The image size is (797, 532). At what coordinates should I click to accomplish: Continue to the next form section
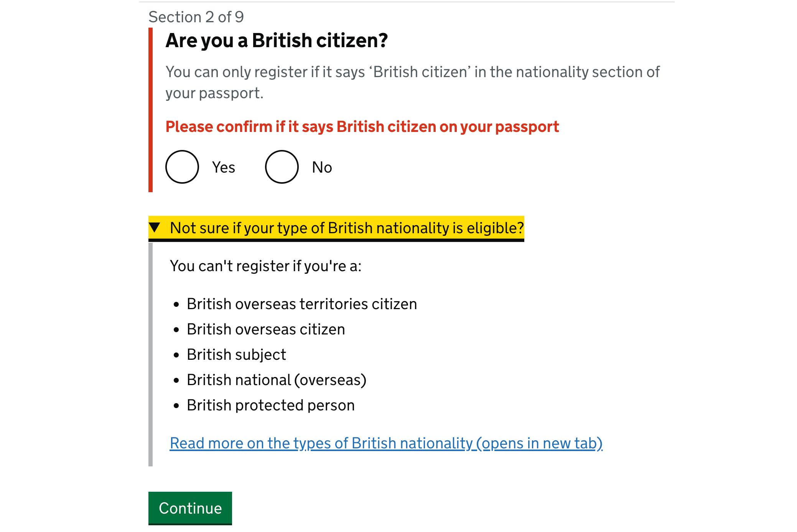tap(190, 508)
